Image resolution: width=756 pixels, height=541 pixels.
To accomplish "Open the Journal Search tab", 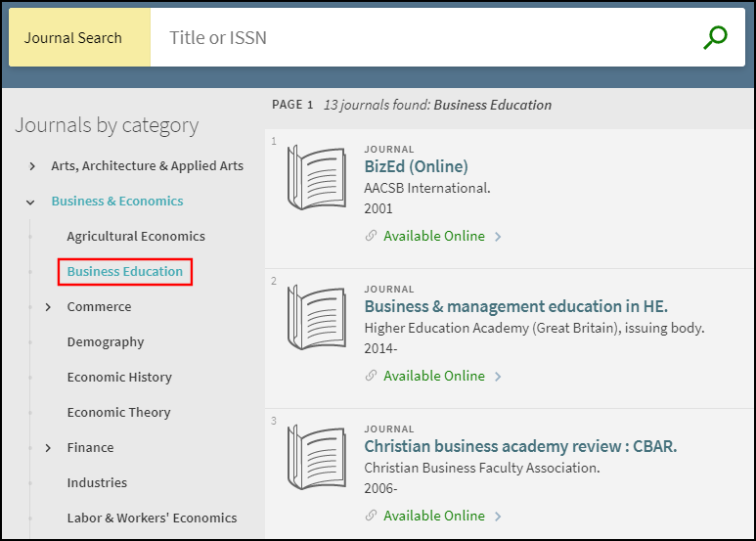I will pos(73,38).
